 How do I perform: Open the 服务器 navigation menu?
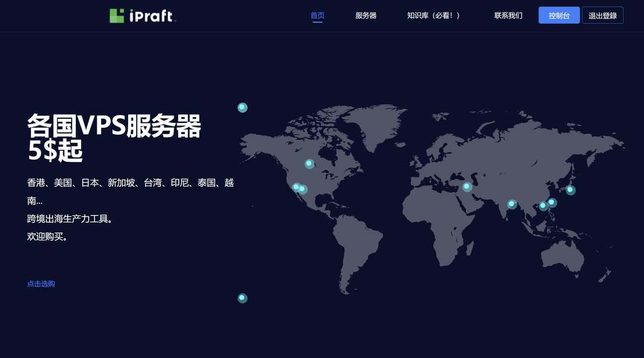coord(366,15)
